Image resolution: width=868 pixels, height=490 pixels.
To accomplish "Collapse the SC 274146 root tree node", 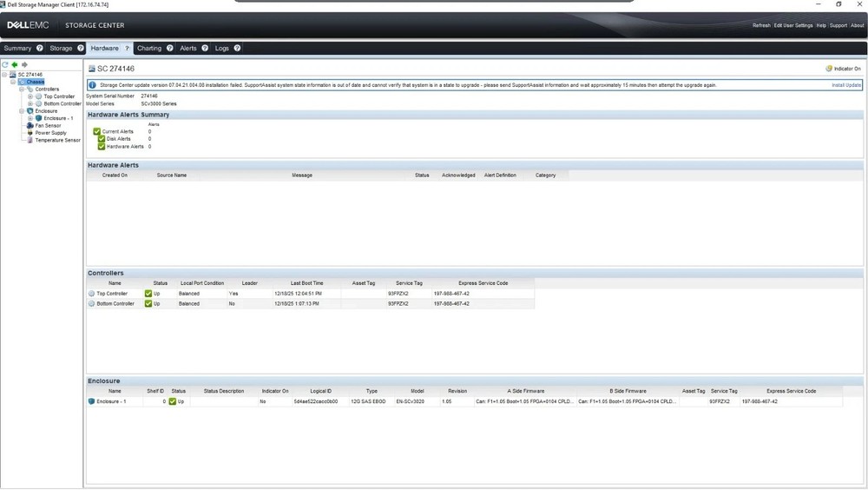I will click(4, 74).
